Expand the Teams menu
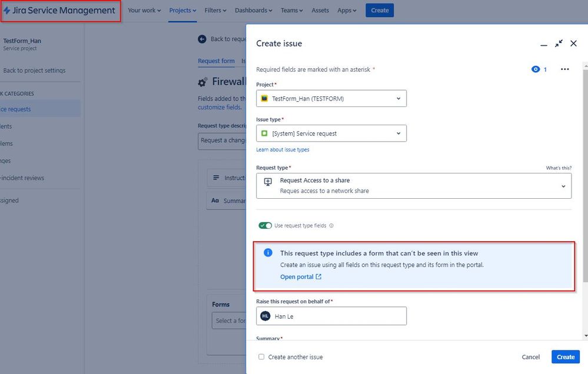 pyautogui.click(x=292, y=11)
